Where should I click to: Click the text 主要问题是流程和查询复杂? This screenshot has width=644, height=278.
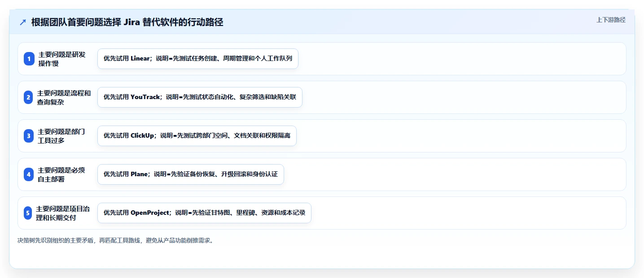pos(64,97)
